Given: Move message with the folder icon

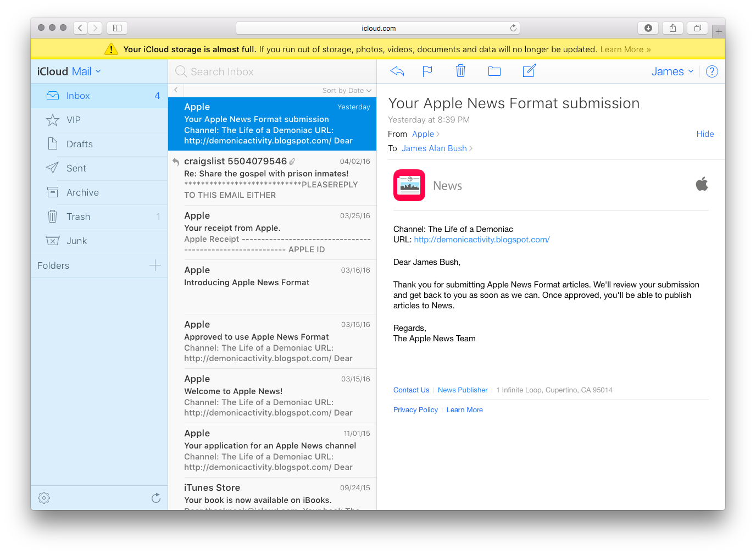Looking at the screenshot, I should tap(494, 71).
